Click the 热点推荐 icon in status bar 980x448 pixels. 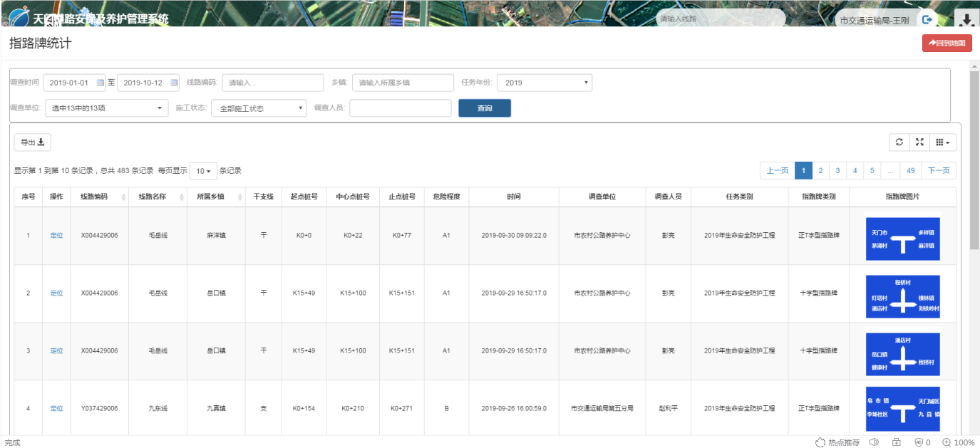click(820, 442)
